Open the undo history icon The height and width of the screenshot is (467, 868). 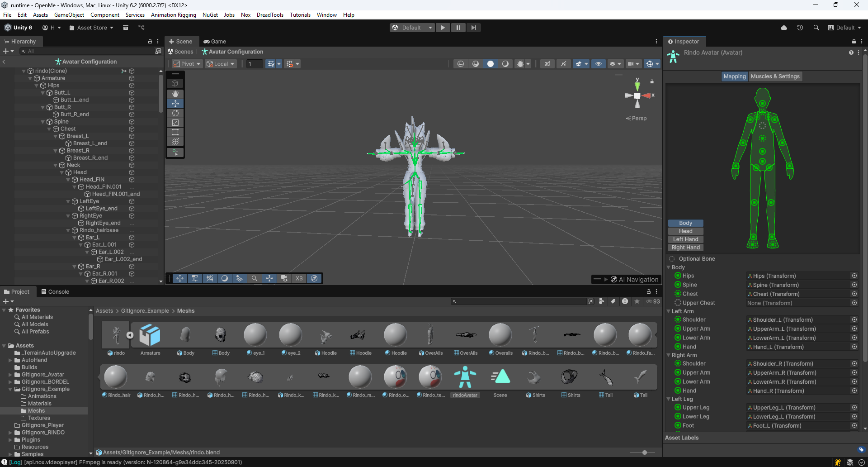(800, 28)
